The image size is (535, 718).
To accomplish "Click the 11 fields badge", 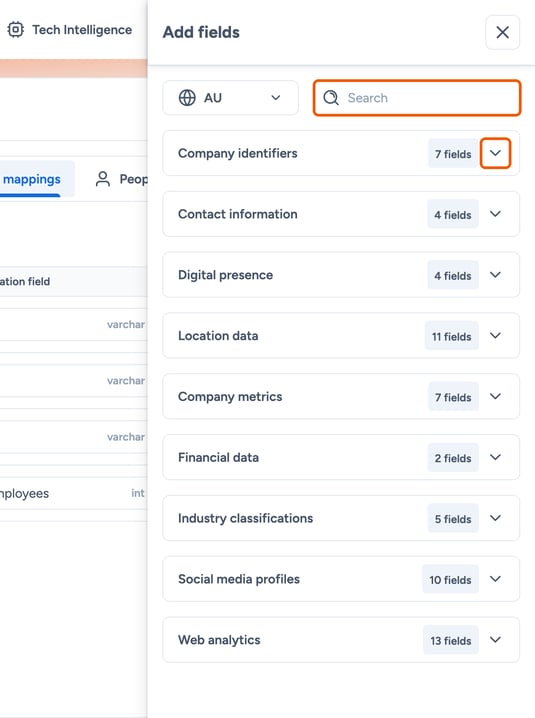I will pos(452,336).
